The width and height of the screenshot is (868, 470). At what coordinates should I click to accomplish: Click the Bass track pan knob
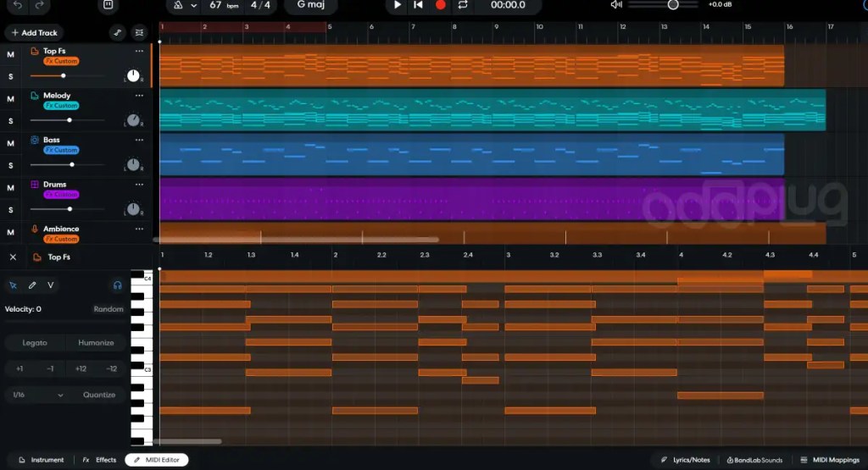[x=133, y=164]
